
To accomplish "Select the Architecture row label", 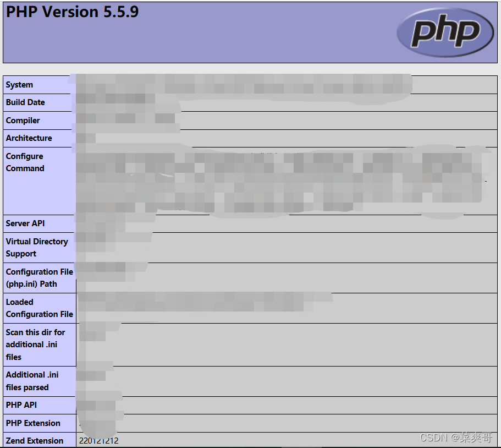I will pos(29,138).
